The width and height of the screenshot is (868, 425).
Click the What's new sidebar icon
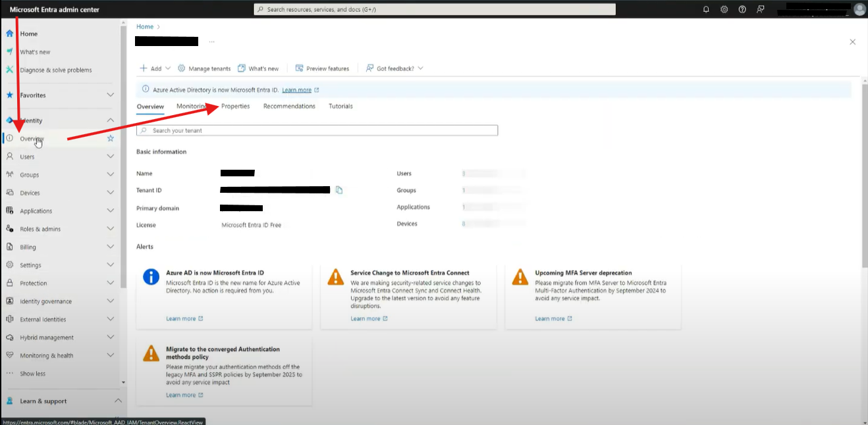[x=9, y=51]
